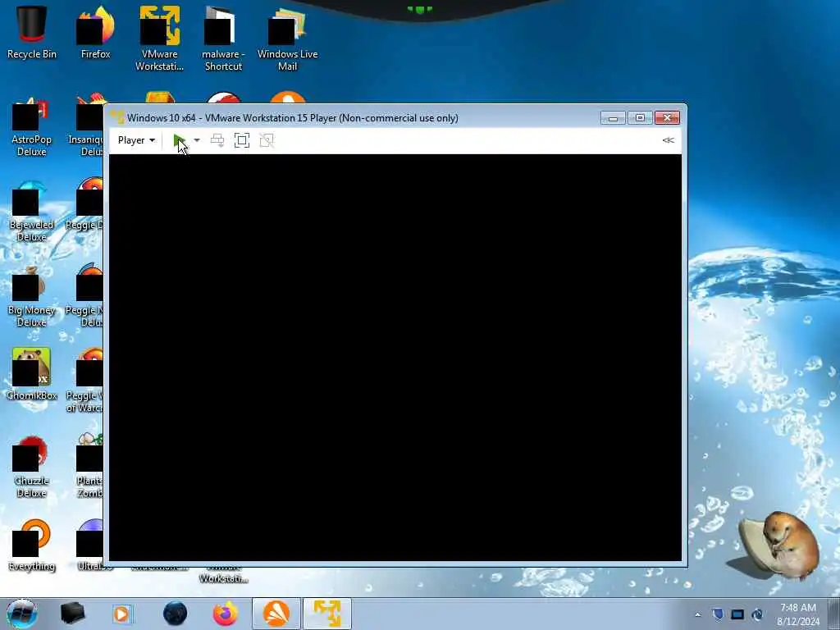Select the Firefox desktop icon
The width and height of the screenshot is (840, 630).
(95, 33)
